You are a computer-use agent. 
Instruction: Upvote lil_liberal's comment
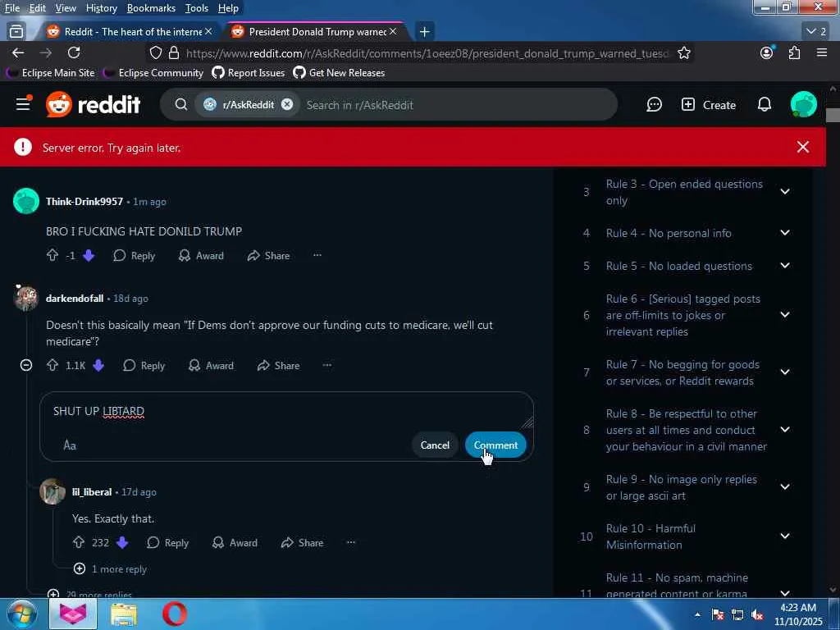pos(79,543)
